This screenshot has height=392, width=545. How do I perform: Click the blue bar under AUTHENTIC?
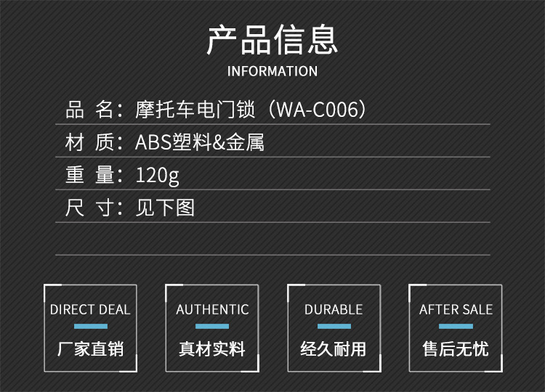(212, 327)
